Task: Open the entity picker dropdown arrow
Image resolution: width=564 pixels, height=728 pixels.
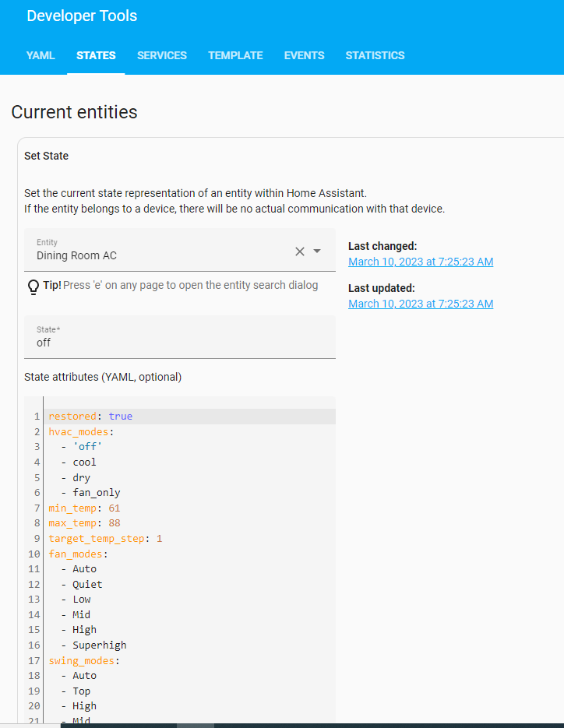Action: pos(317,251)
